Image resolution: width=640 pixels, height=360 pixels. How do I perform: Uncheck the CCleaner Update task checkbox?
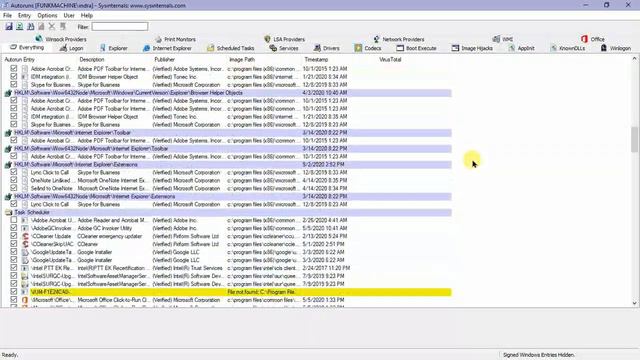pyautogui.click(x=14, y=236)
